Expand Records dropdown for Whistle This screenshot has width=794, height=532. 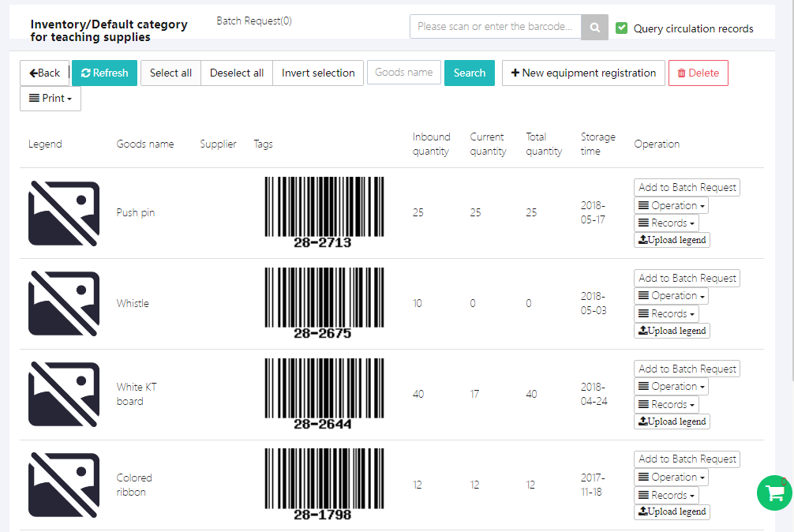click(666, 313)
